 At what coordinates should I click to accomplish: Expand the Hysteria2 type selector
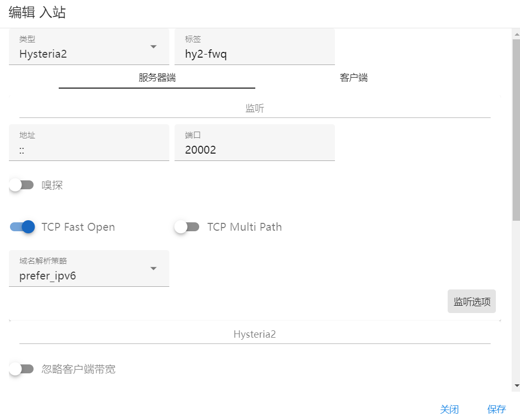(89, 47)
